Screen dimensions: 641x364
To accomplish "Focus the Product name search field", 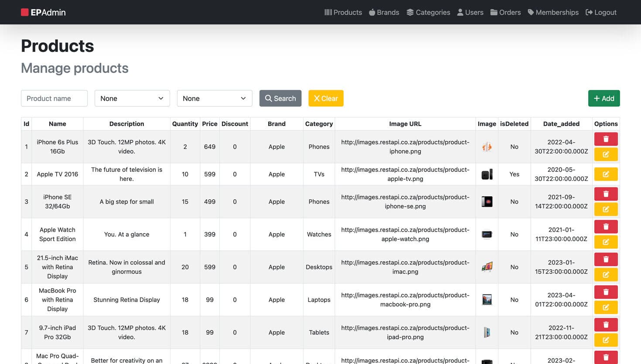I will pos(54,99).
